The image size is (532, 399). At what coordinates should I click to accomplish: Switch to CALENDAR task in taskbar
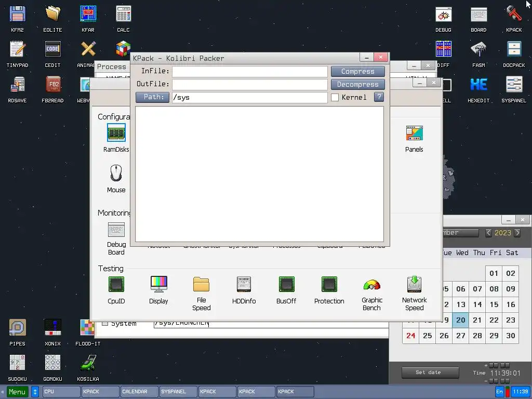(139, 392)
